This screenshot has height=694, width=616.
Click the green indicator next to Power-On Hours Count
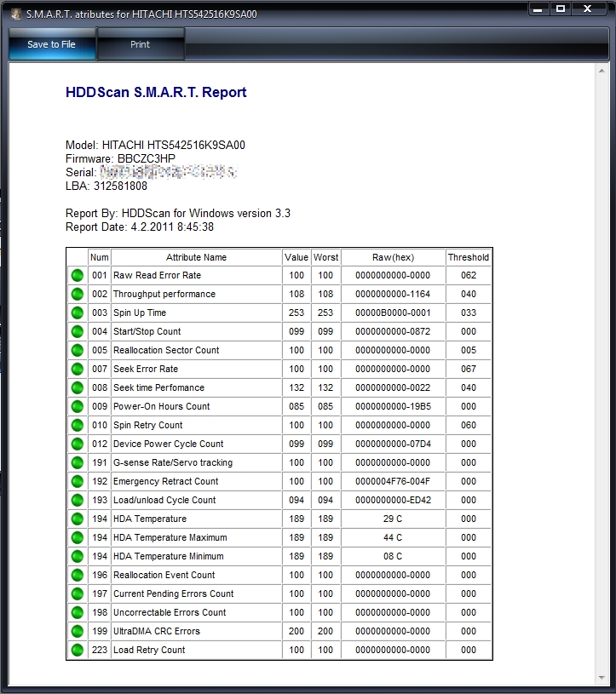point(78,407)
